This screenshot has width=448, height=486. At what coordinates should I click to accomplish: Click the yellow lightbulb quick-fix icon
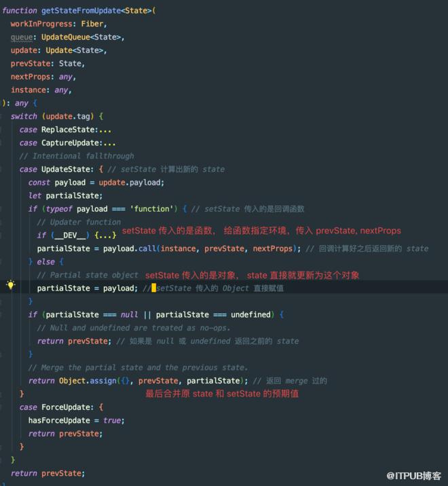coord(11,285)
